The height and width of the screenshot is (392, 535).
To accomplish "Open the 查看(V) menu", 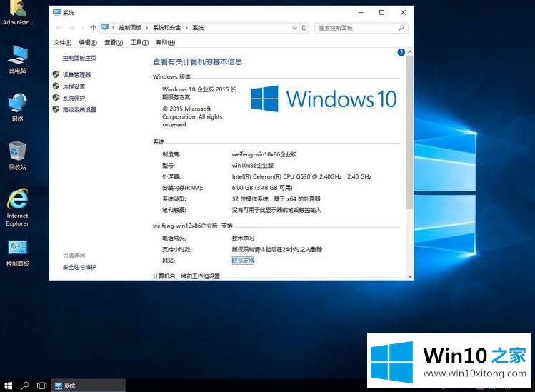I will pos(114,42).
